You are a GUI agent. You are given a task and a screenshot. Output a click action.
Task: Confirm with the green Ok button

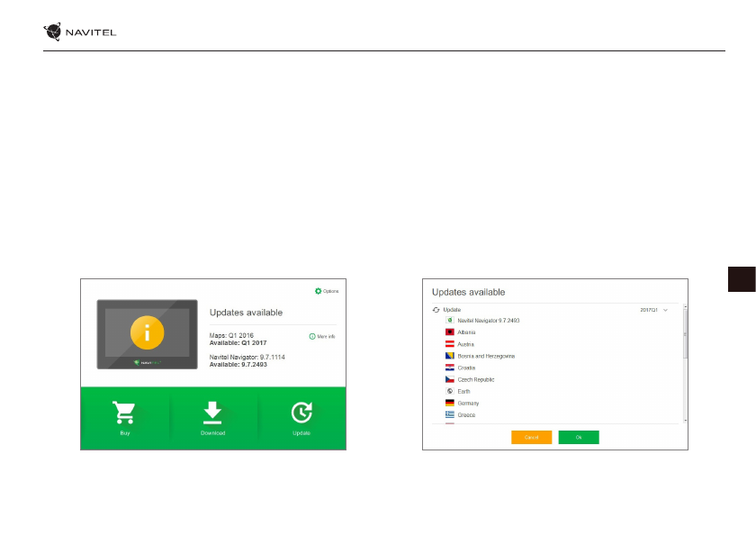coord(579,437)
